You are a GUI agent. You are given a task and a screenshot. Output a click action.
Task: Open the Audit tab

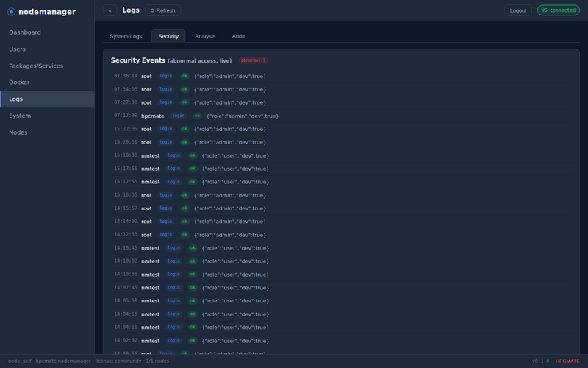click(238, 36)
